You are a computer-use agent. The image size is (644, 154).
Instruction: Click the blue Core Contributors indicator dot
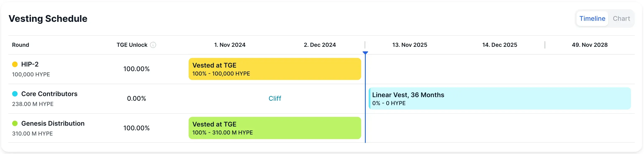click(15, 94)
